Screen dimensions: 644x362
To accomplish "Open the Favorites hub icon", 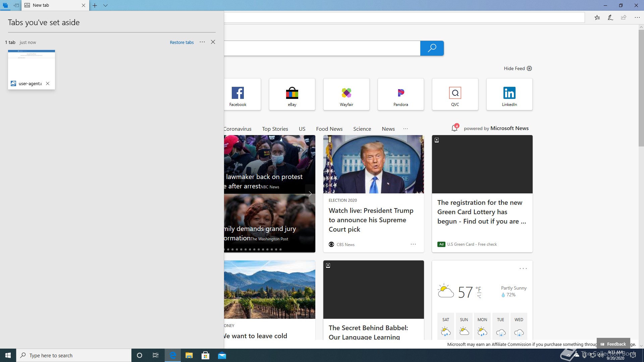I will coord(597,17).
